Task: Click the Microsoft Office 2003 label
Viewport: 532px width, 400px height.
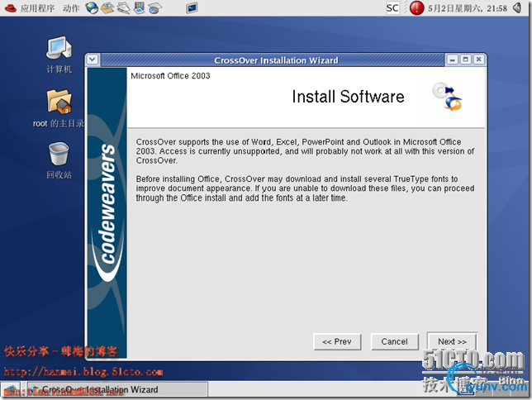Action: (170, 76)
